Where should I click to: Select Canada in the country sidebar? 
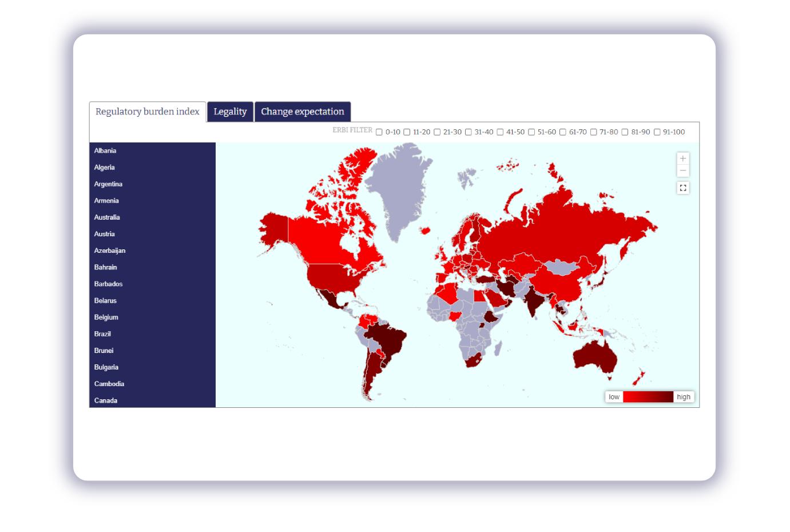[106, 400]
